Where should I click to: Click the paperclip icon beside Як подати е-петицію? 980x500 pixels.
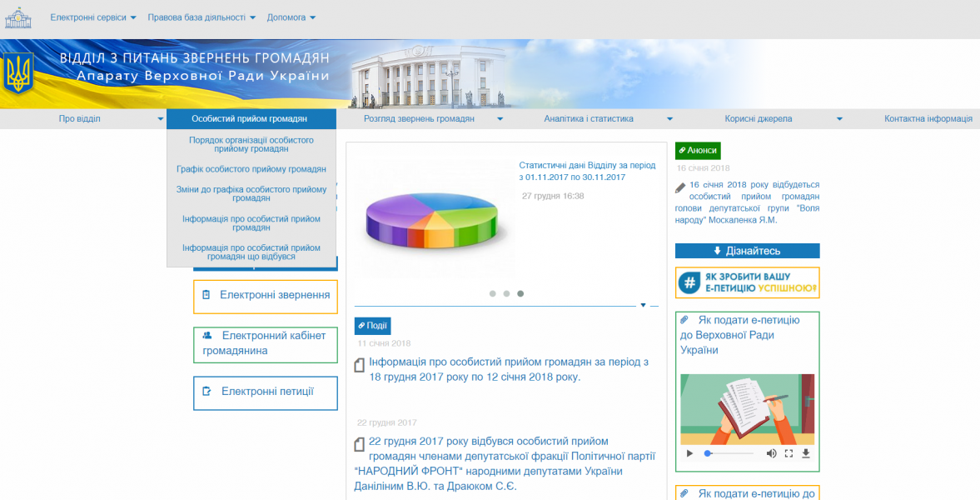[684, 320]
